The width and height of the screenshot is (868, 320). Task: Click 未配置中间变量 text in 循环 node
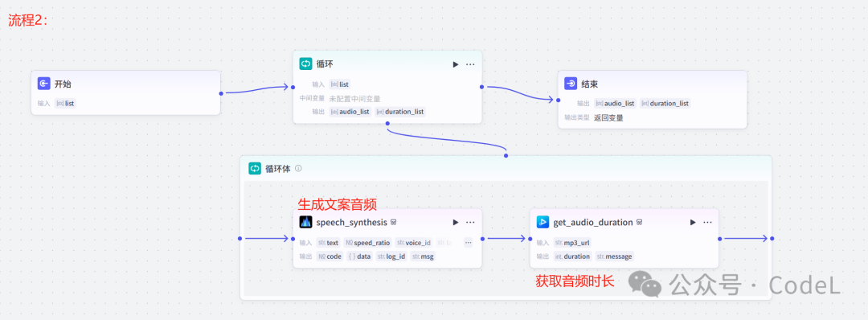pos(355,99)
